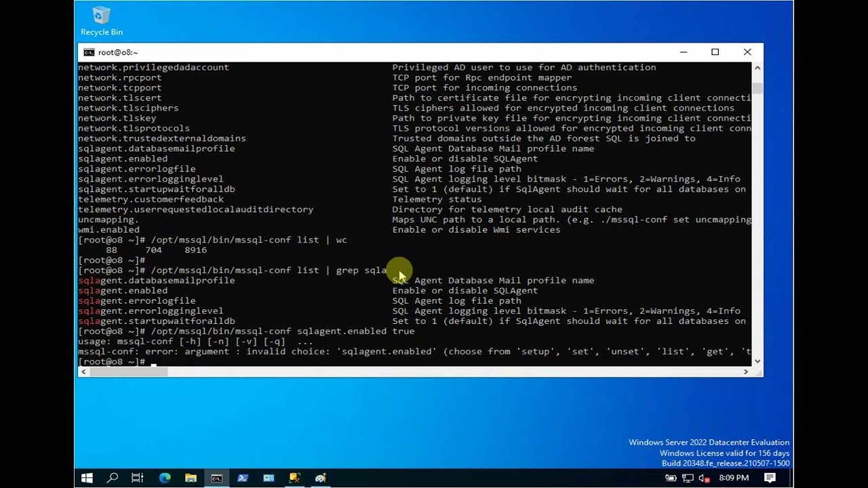Viewport: 868px width, 488px height.
Task: Launch Microsoft Edge from the taskbar
Action: click(165, 478)
